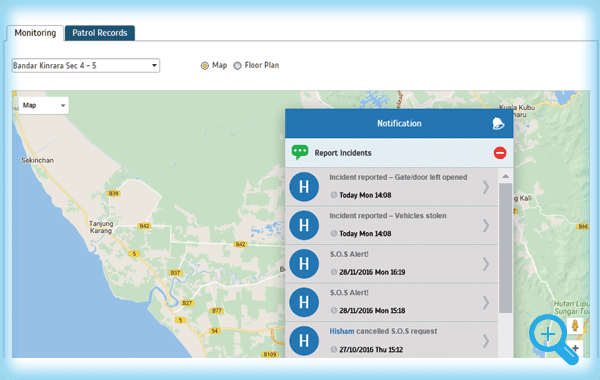Collapse Report Incidents with the red minus icon
This screenshot has height=380, width=600.
[500, 153]
